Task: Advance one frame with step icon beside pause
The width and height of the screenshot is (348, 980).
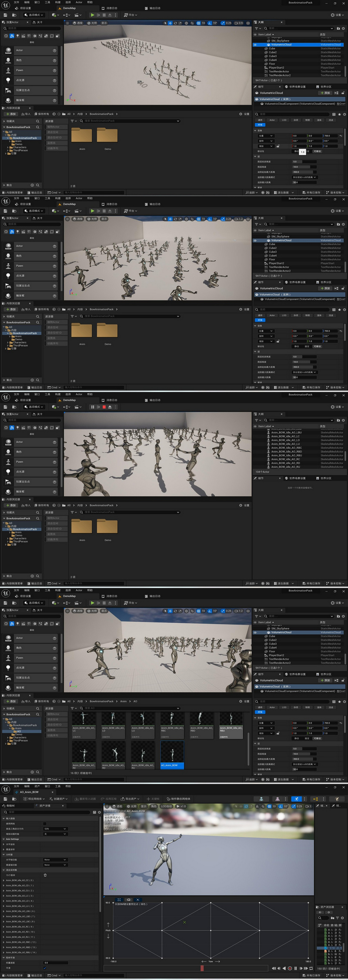Action: (x=98, y=407)
